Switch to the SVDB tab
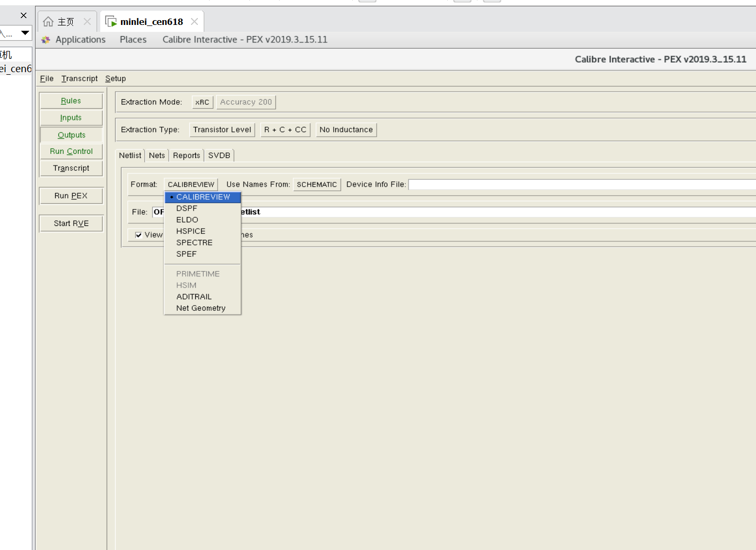The image size is (756, 550). [x=219, y=155]
